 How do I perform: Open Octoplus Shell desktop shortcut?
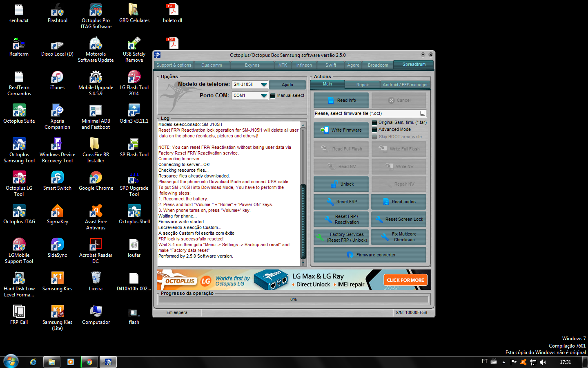[x=134, y=214]
